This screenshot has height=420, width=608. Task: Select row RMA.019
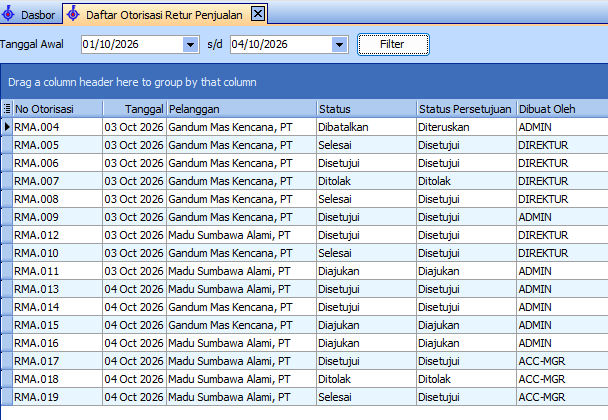click(x=305, y=397)
